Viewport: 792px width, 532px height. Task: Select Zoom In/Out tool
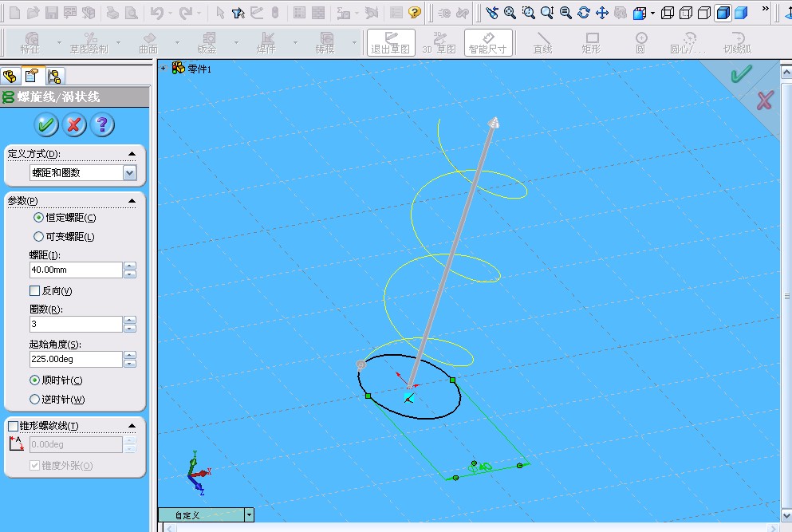click(x=547, y=13)
